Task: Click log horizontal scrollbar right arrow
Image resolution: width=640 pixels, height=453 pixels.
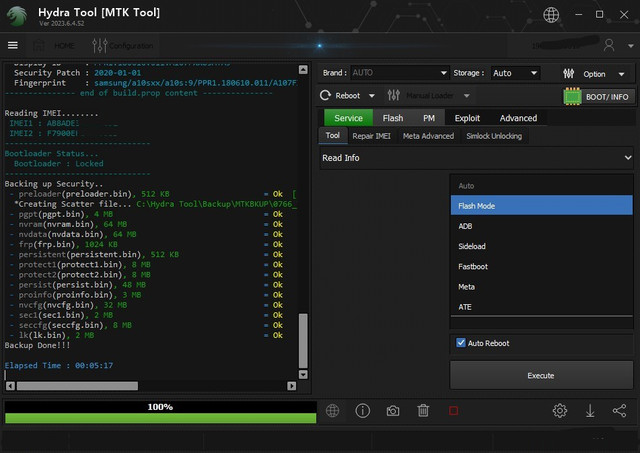Action: coord(291,386)
